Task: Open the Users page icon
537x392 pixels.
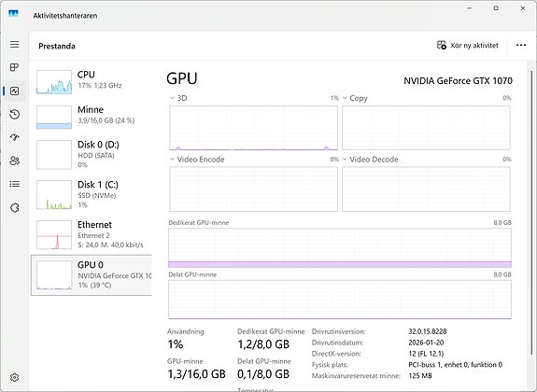Action: coord(14,161)
